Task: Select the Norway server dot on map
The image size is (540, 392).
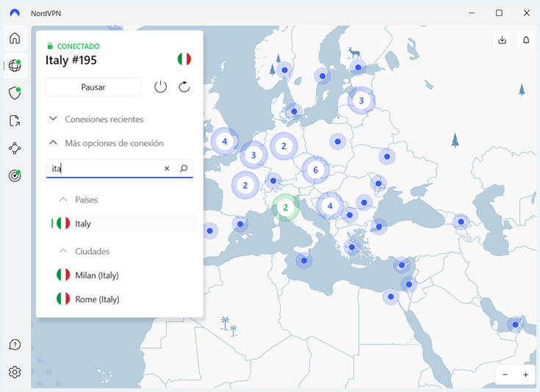Action: click(284, 70)
